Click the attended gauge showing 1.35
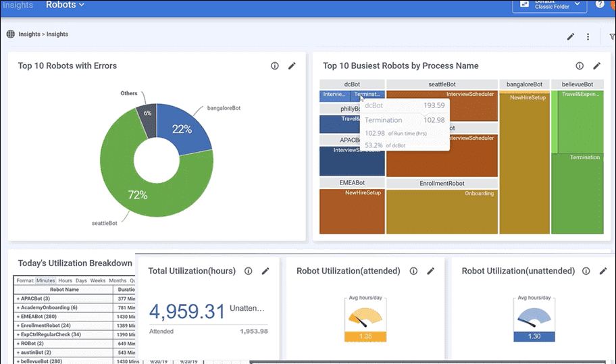This screenshot has height=364, width=616. (x=365, y=320)
